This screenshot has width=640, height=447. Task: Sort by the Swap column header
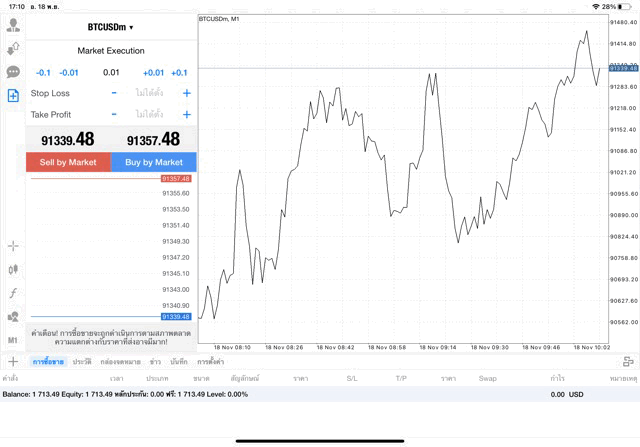[487, 378]
